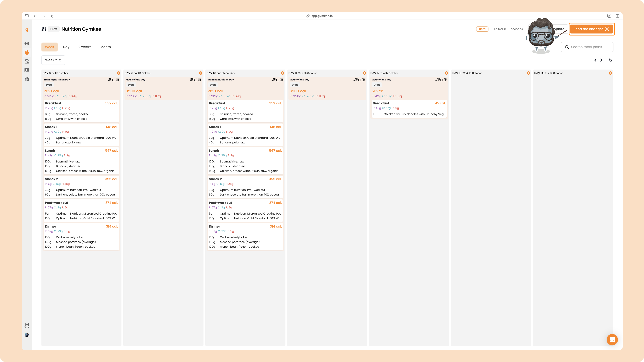Click Basmati rice, raw in Day 10 Lunch

pyautogui.click(x=232, y=161)
